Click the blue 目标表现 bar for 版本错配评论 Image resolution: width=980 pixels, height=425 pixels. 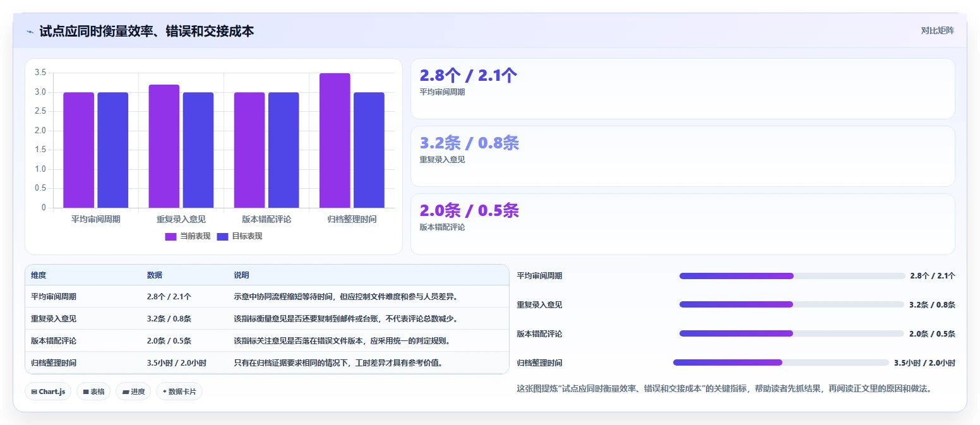click(x=284, y=150)
